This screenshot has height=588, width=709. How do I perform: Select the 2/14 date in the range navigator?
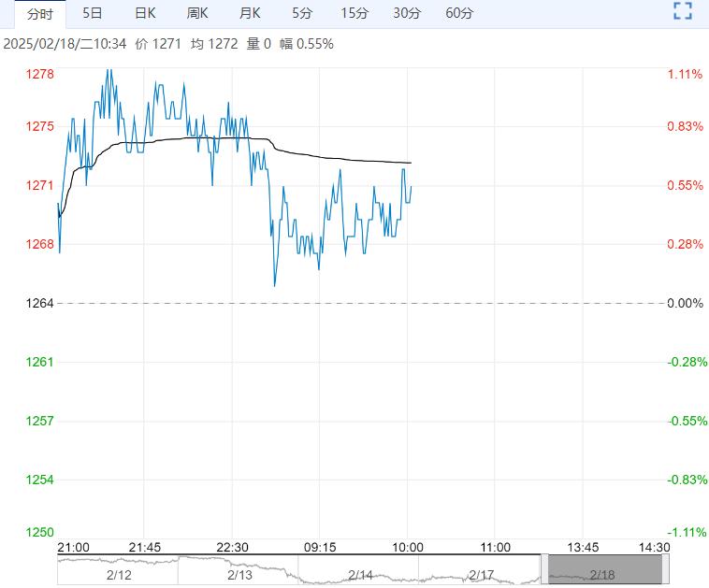pyautogui.click(x=360, y=575)
